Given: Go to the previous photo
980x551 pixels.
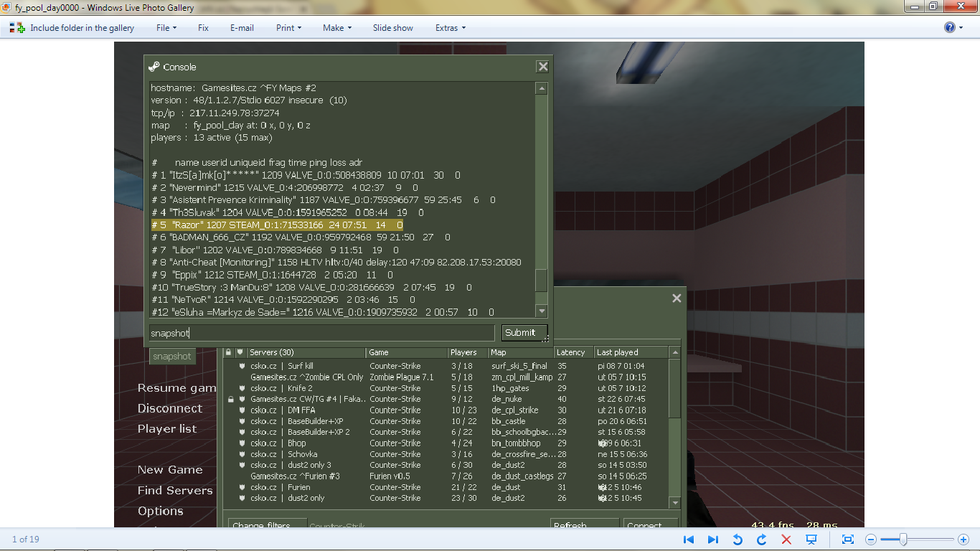Looking at the screenshot, I should pyautogui.click(x=689, y=540).
